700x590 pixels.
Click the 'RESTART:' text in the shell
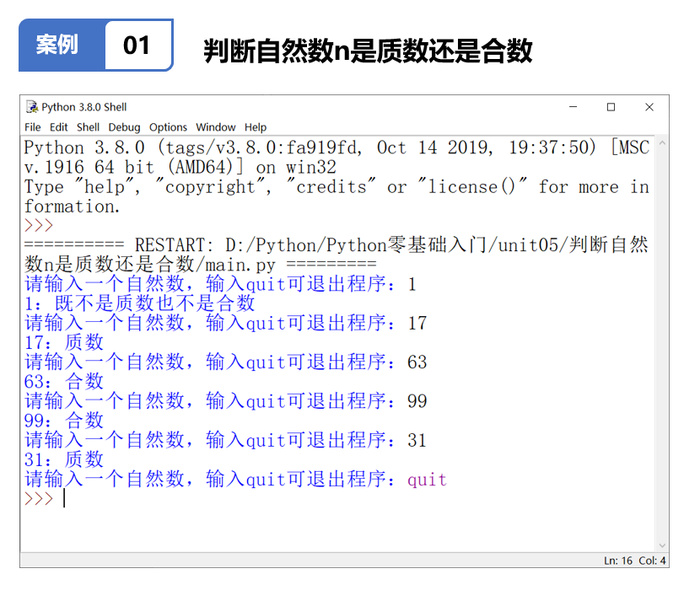pos(174,245)
